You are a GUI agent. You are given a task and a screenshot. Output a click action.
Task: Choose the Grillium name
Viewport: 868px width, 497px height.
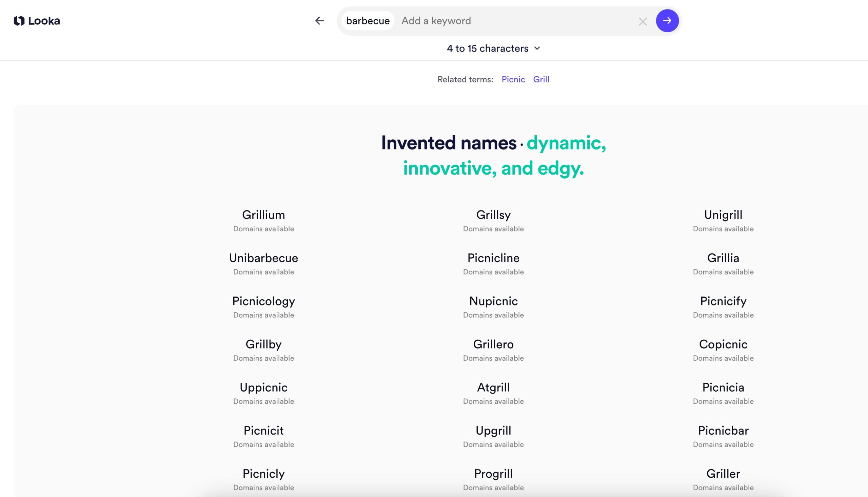pos(263,215)
